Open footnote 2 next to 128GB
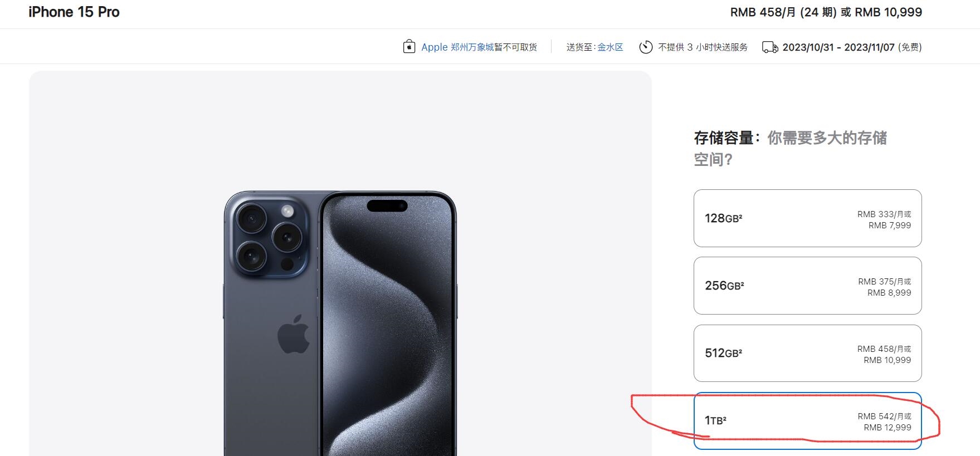 click(x=740, y=215)
